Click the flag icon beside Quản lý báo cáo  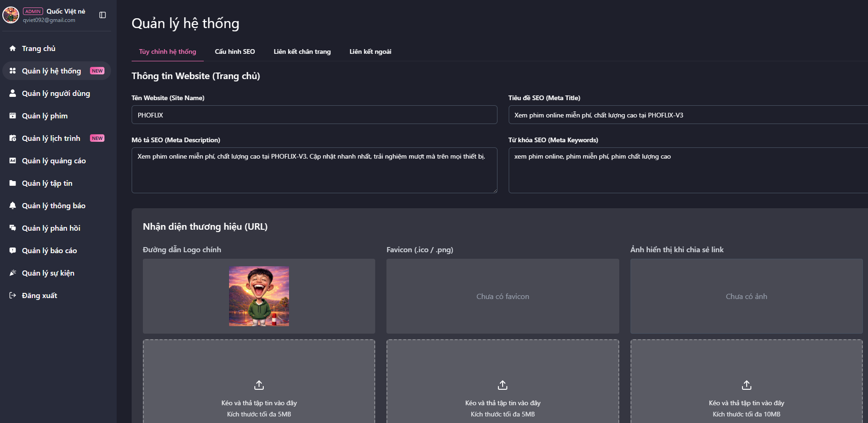[13, 250]
